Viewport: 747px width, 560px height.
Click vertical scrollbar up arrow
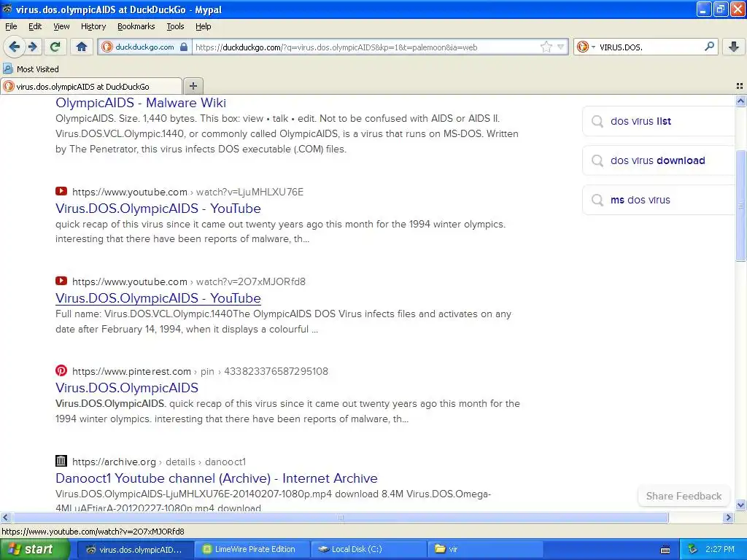click(740, 101)
